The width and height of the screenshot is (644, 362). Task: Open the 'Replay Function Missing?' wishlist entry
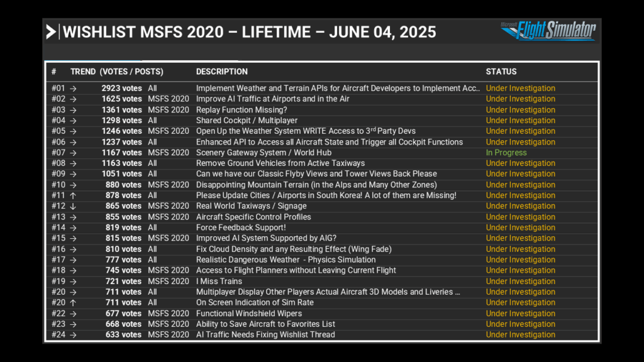point(242,110)
